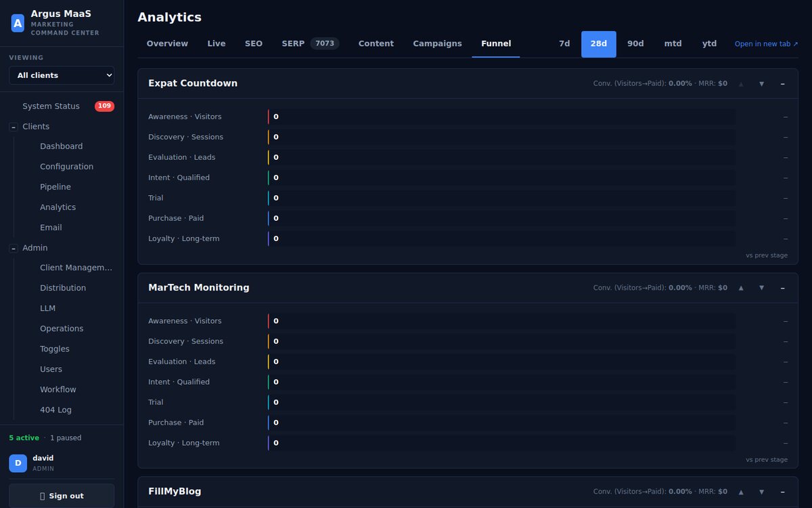Switch to the Content tab
The height and width of the screenshot is (508, 812).
click(x=376, y=43)
